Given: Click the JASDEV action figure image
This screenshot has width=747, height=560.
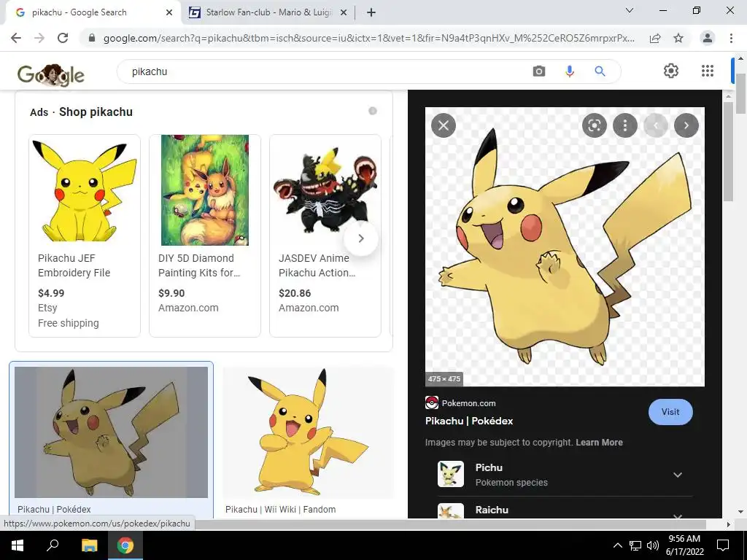Looking at the screenshot, I should 325,190.
